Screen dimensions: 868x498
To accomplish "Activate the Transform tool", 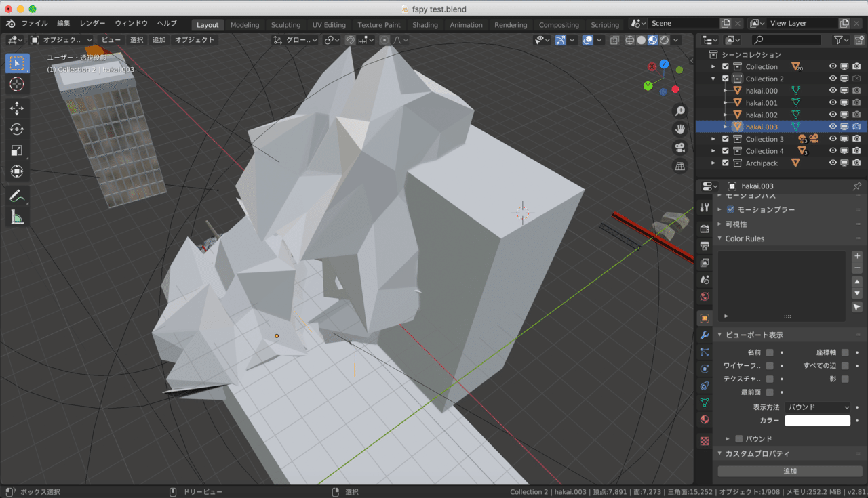I will coord(18,171).
